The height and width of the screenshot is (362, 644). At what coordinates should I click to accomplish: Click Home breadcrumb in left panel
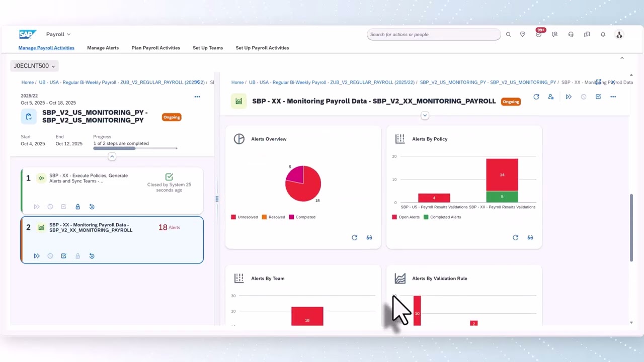coord(28,82)
